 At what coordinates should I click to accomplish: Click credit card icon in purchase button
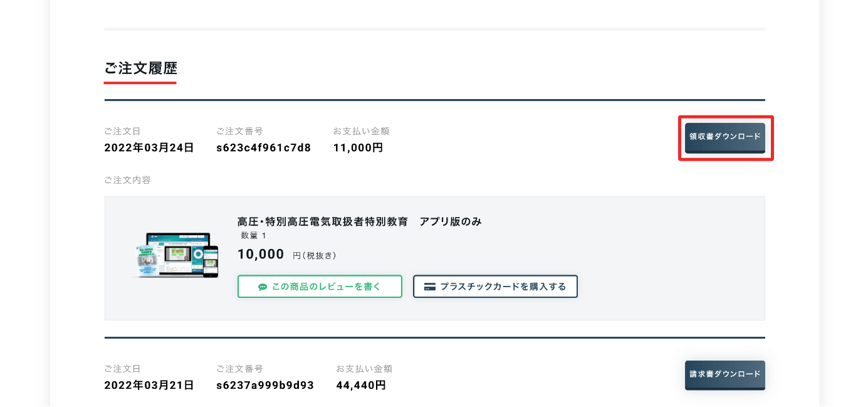[x=430, y=287]
